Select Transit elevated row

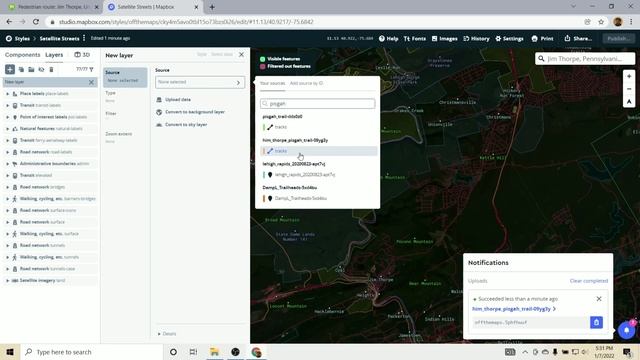coord(50,176)
